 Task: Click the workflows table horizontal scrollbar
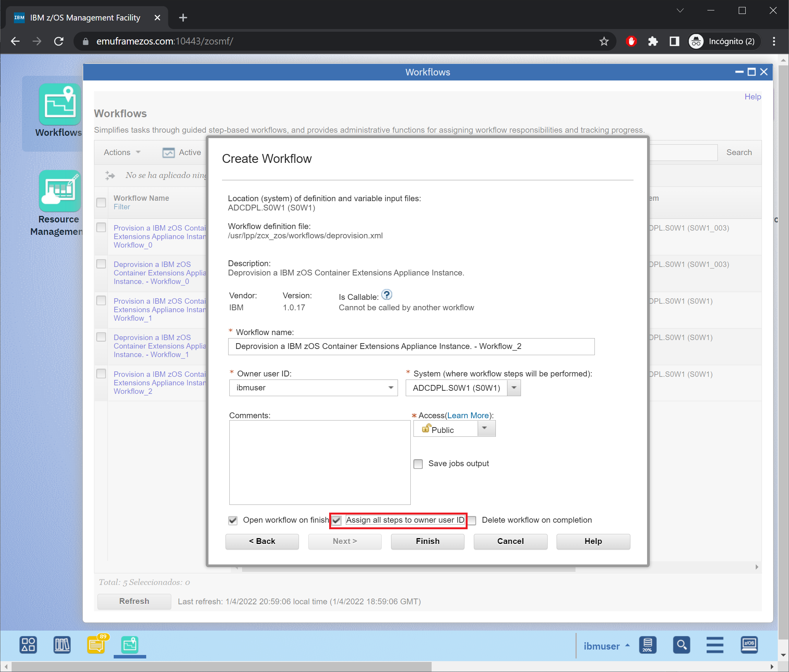point(408,568)
